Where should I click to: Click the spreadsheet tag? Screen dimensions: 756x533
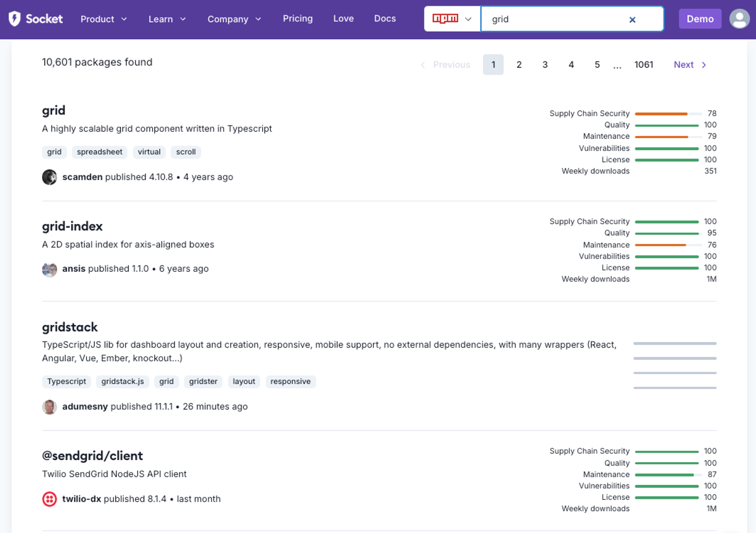pos(100,152)
